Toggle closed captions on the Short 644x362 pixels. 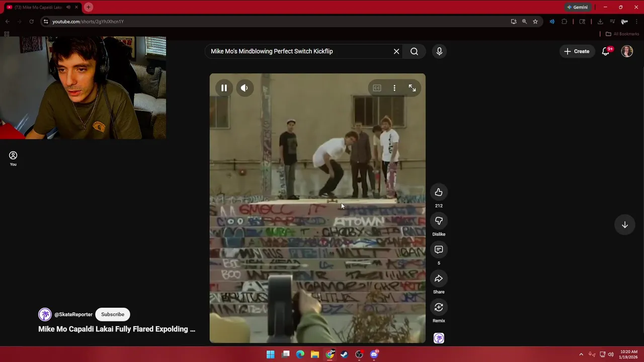pos(377,88)
